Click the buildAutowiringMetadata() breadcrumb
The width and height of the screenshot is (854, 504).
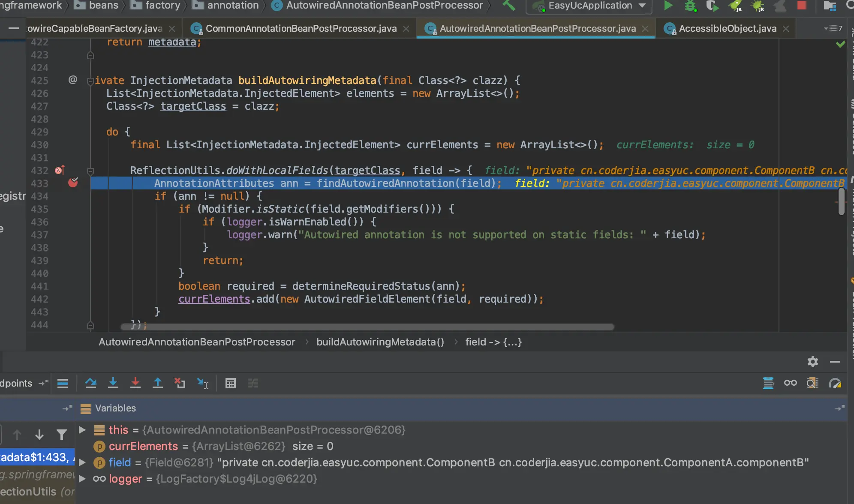coord(380,342)
